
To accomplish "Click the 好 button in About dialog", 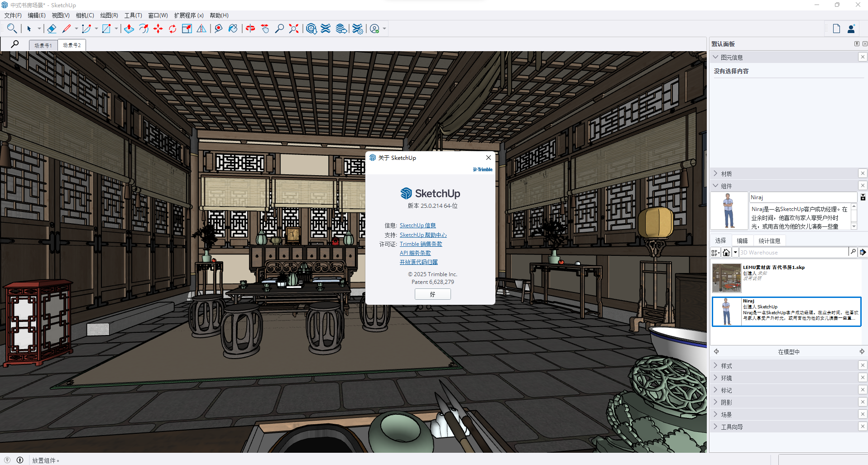I will coord(432,294).
